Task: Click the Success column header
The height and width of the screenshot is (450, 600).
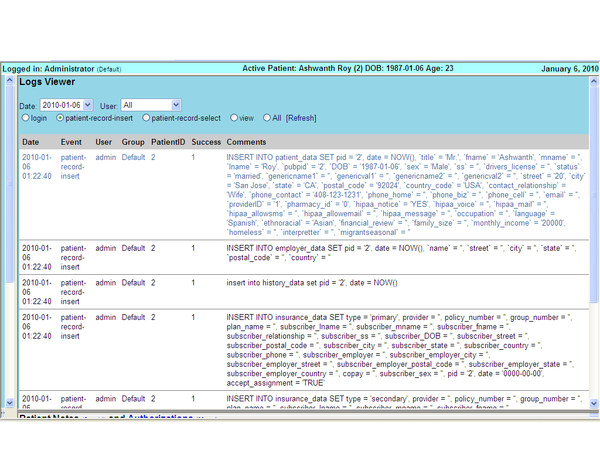Action: coord(206,142)
